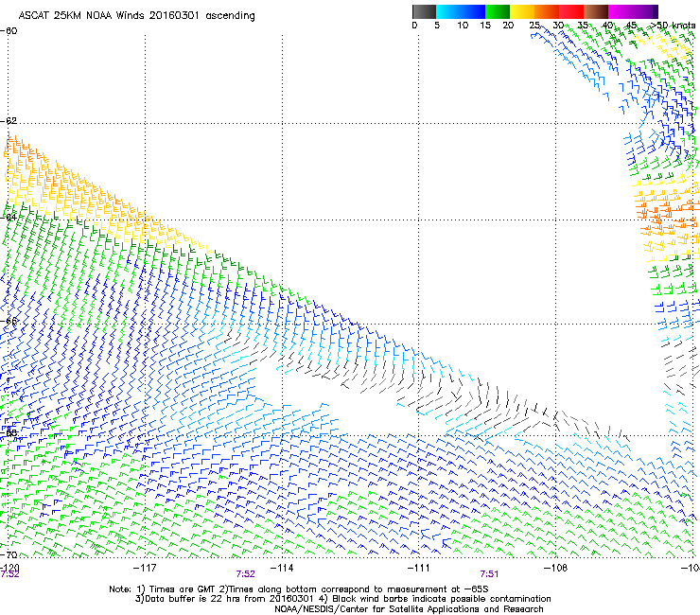Click the latitude label '-64'
This screenshot has width=700, height=615.
[9, 218]
